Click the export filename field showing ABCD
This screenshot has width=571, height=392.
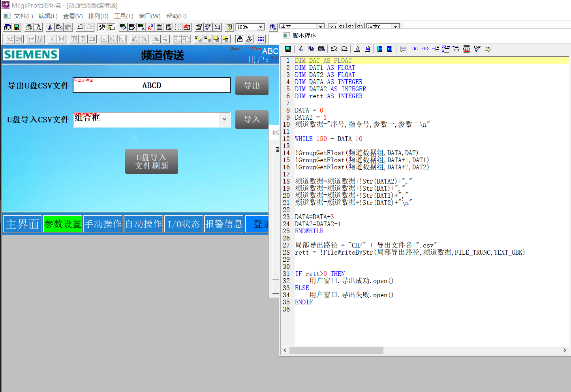click(x=152, y=86)
